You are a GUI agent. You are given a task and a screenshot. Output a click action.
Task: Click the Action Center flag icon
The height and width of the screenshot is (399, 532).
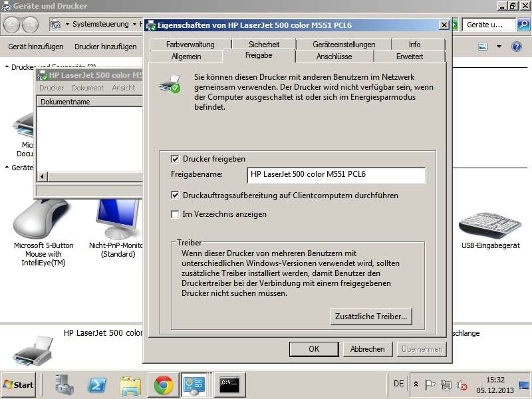tap(430, 385)
